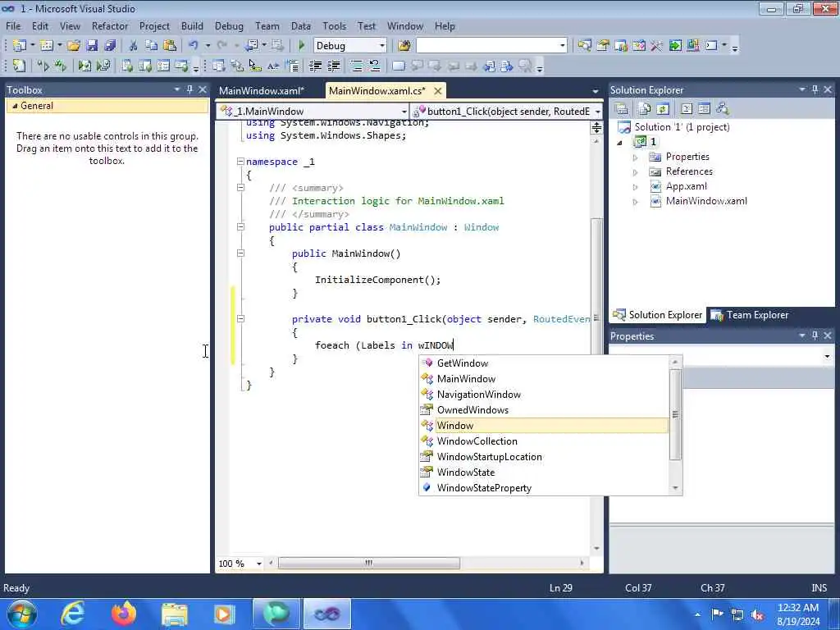Collapse the General group in Toolbox
The height and width of the screenshot is (630, 840).
pos(15,106)
